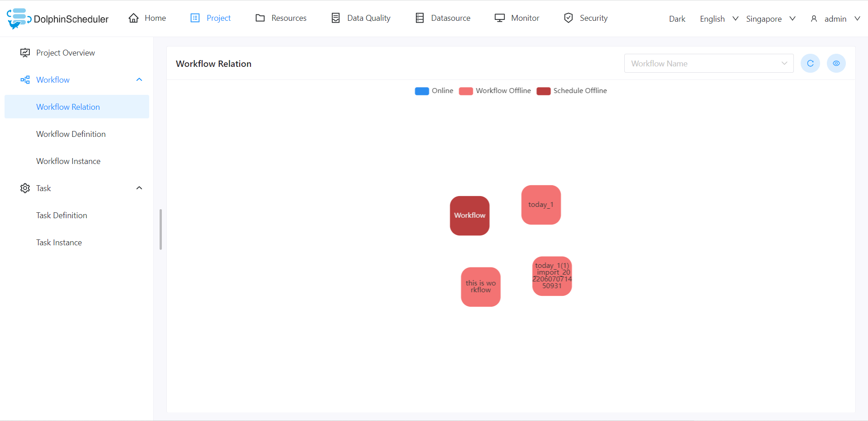Click the Data Quality icon
The image size is (868, 421).
click(335, 18)
